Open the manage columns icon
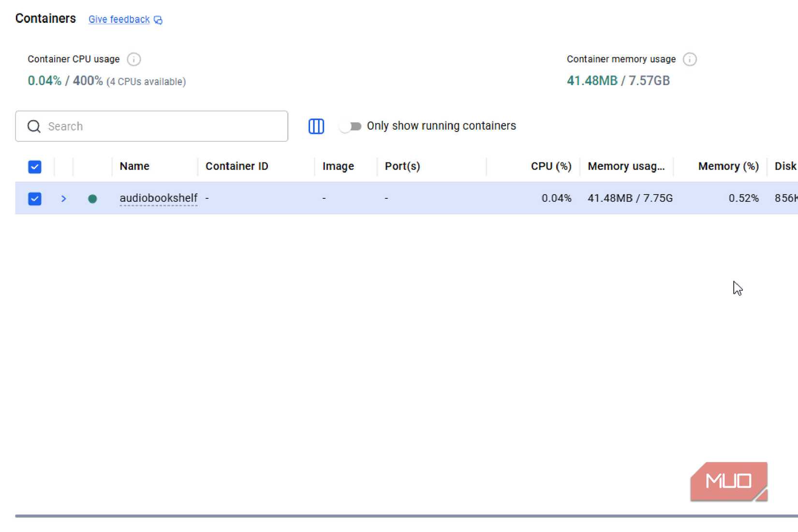The image size is (798, 532). (316, 126)
